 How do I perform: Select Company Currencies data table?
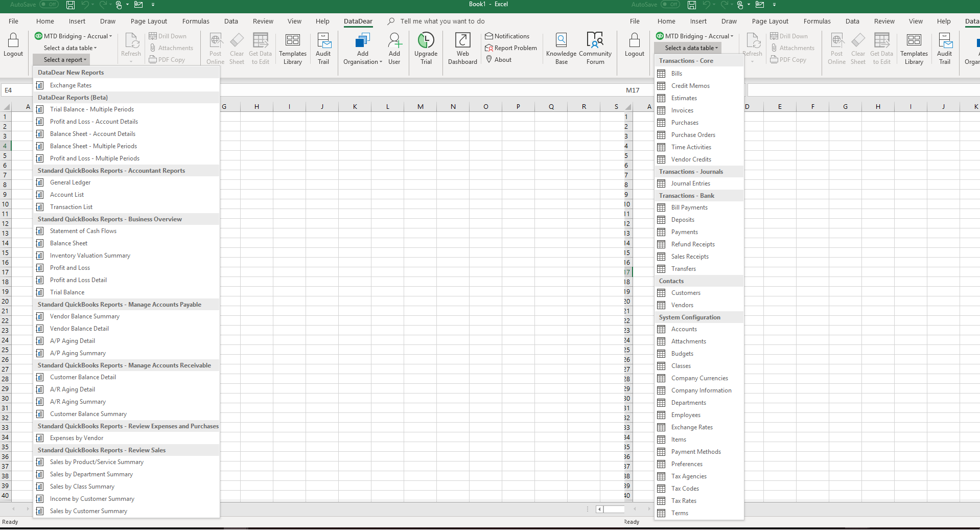[x=699, y=378]
